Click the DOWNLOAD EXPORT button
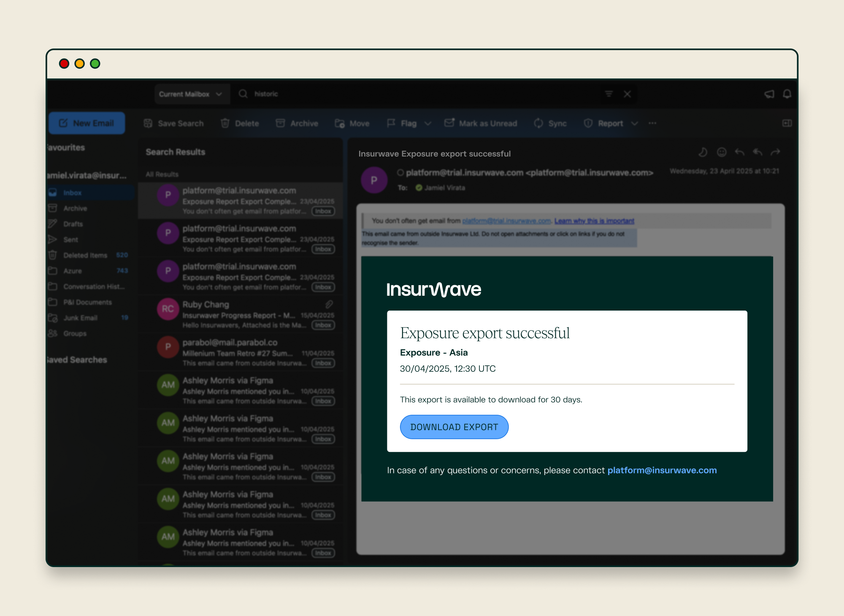Screen dimensions: 844x616 [x=454, y=427]
